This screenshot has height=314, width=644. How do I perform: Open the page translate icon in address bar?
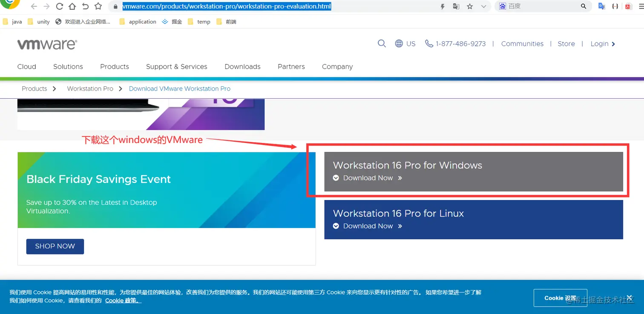click(x=456, y=6)
